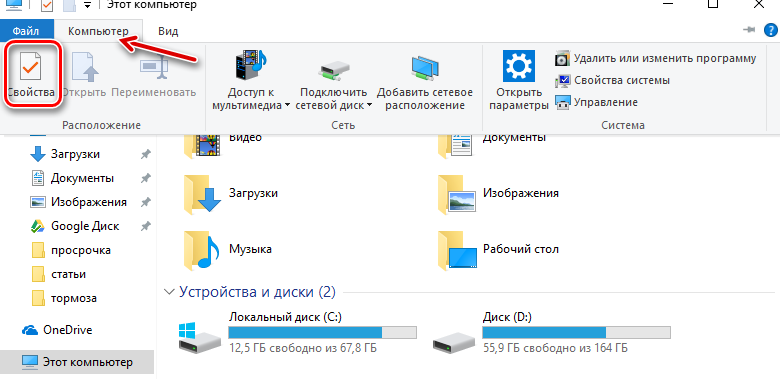This screenshot has width=780, height=379.
Task: Open the Файл tab
Action: pyautogui.click(x=26, y=31)
